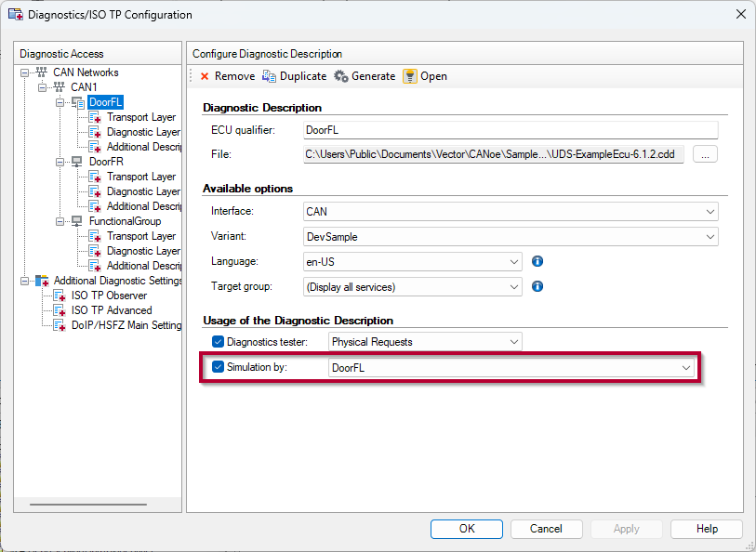Click the Generate gears icon
Image resolution: width=756 pixels, height=552 pixels.
coord(341,76)
